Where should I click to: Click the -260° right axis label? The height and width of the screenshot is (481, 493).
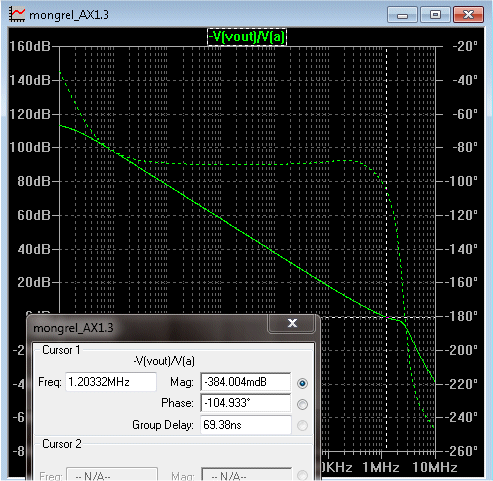pos(463,451)
